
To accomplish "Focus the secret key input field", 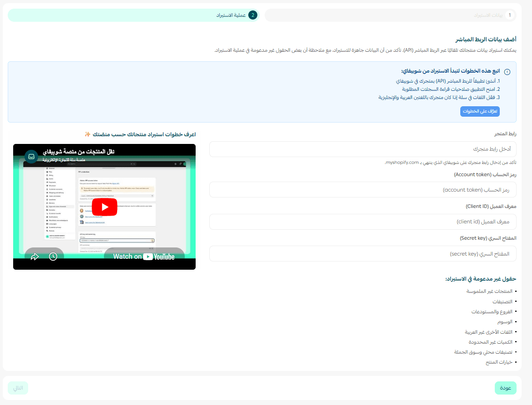I will tap(363, 254).
